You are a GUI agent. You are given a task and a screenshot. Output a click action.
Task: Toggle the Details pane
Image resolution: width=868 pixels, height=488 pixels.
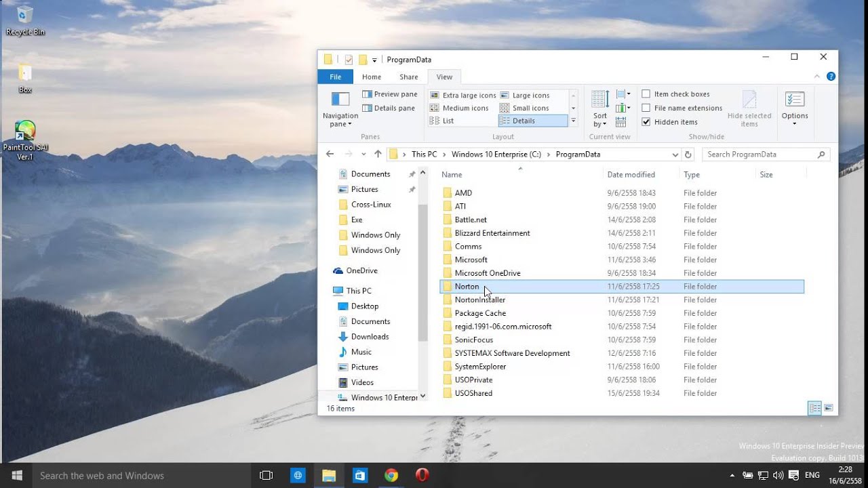click(x=389, y=108)
